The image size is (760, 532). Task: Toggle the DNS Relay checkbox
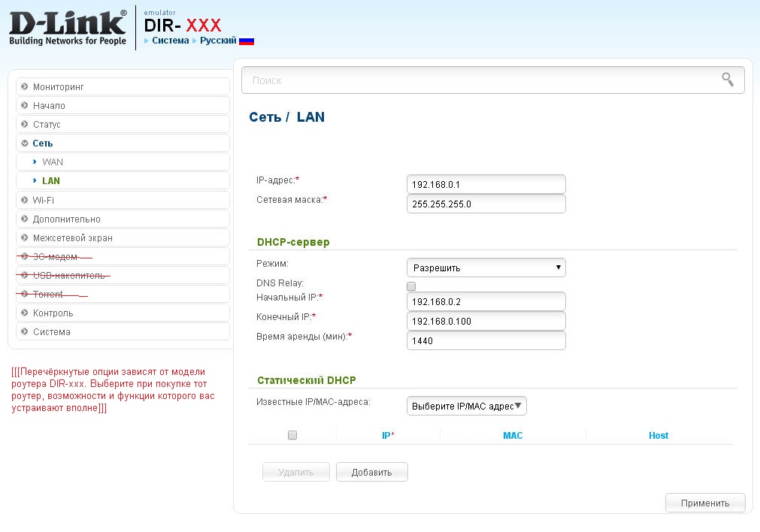411,286
